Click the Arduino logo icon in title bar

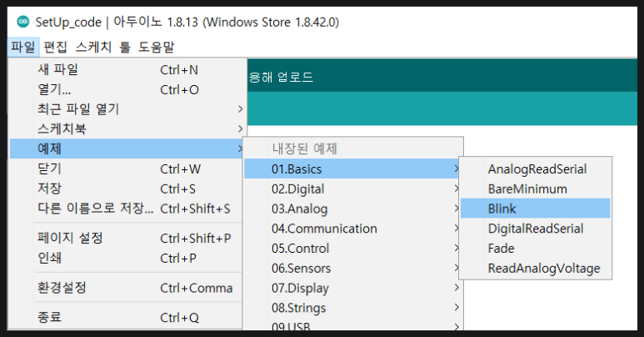(23, 22)
